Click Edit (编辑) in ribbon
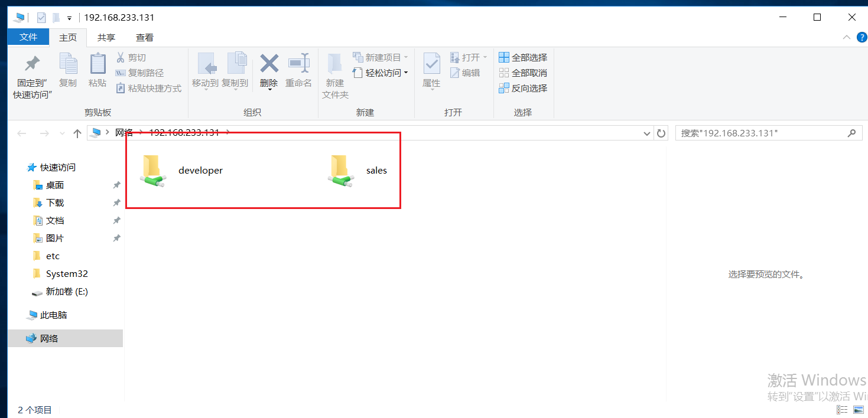Screen dimensions: 868x418 click(465, 73)
